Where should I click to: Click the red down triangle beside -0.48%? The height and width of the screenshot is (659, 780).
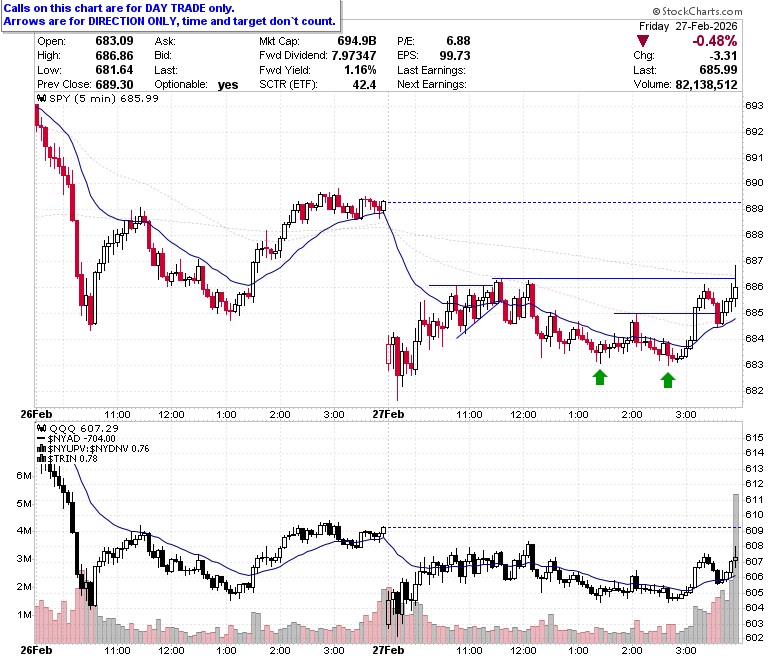coord(643,41)
